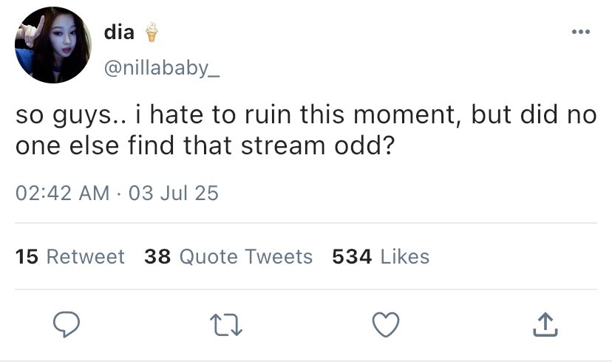The image size is (612, 364).
Task: Open the "Quote Tweets" label
Action: tap(246, 257)
